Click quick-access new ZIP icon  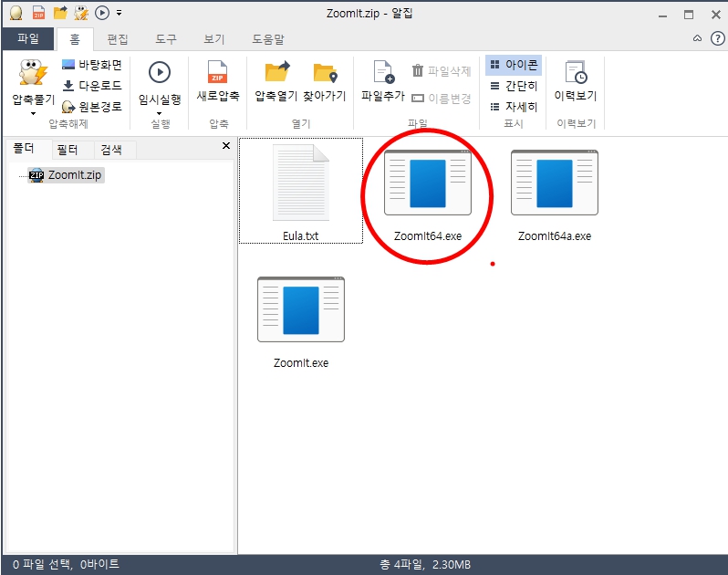[38, 13]
